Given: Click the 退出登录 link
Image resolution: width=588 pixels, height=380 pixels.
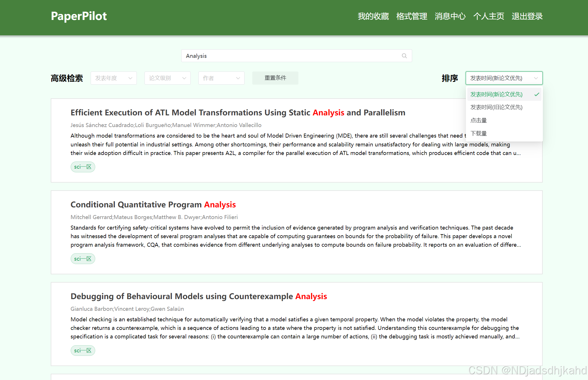Looking at the screenshot, I should pyautogui.click(x=527, y=16).
